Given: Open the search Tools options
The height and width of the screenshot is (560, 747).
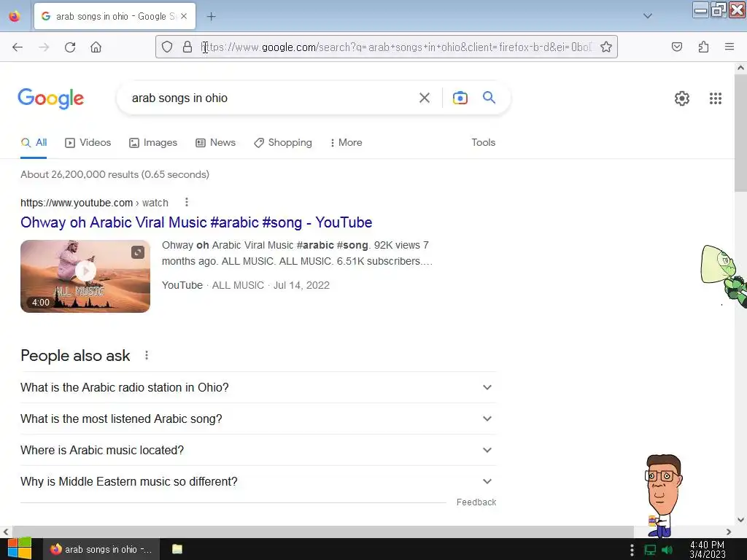Looking at the screenshot, I should pos(483,142).
